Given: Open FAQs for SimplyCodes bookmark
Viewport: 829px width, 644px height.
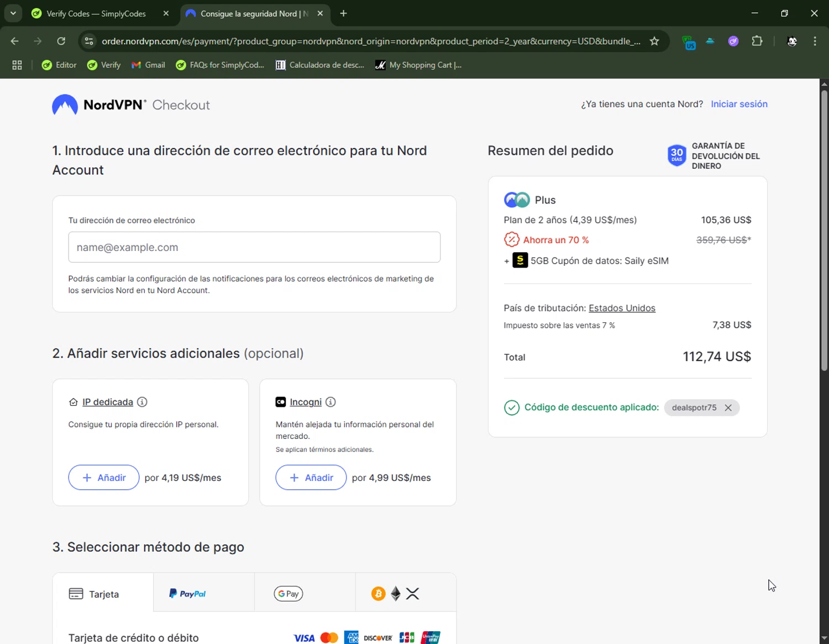Looking at the screenshot, I should 220,65.
